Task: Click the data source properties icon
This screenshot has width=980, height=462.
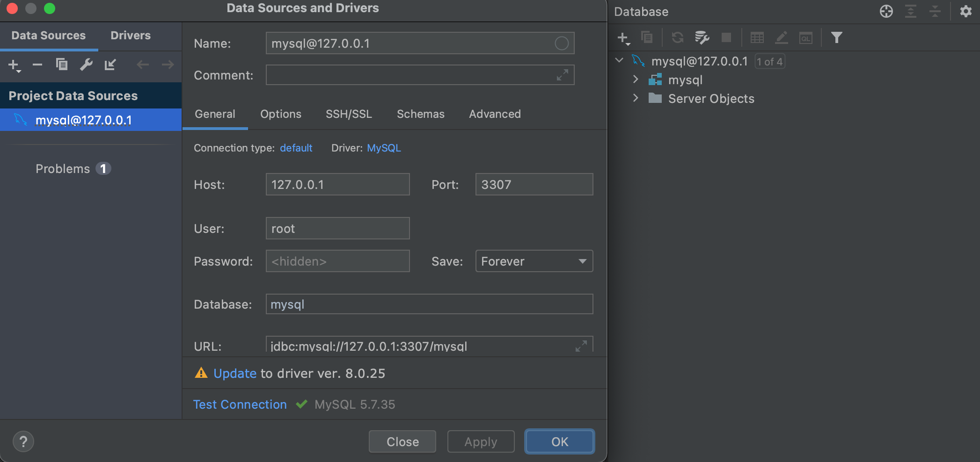Action: 702,37
